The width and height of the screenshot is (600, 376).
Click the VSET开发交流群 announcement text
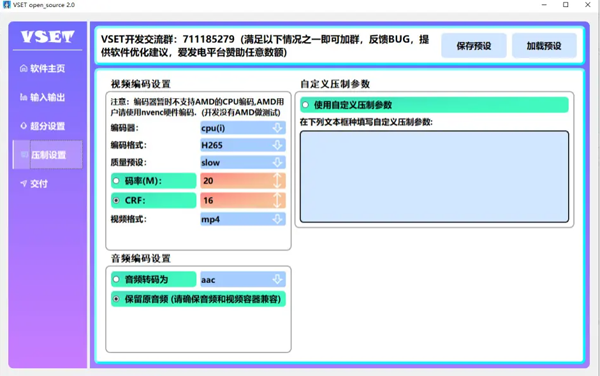coord(265,46)
